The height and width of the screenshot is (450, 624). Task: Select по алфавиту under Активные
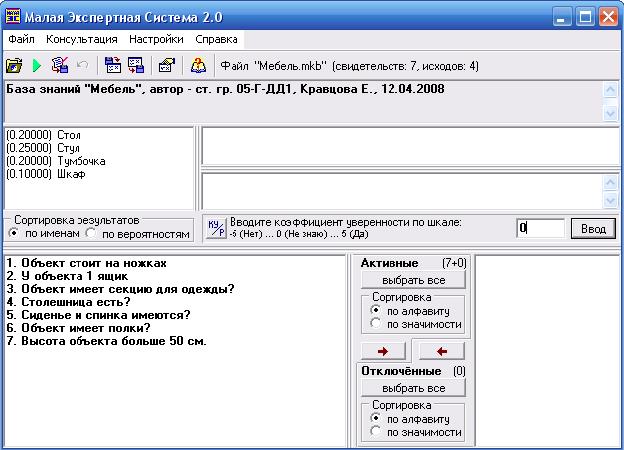(x=410, y=311)
